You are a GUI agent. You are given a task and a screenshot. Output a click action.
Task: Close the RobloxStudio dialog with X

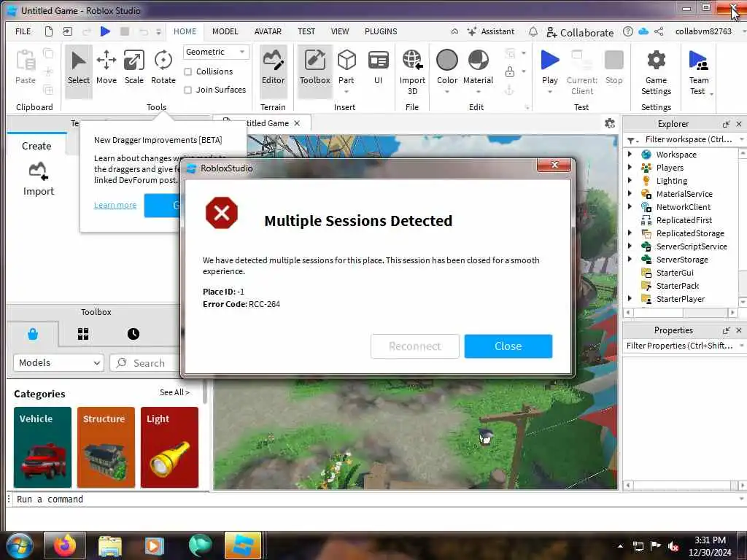(554, 165)
